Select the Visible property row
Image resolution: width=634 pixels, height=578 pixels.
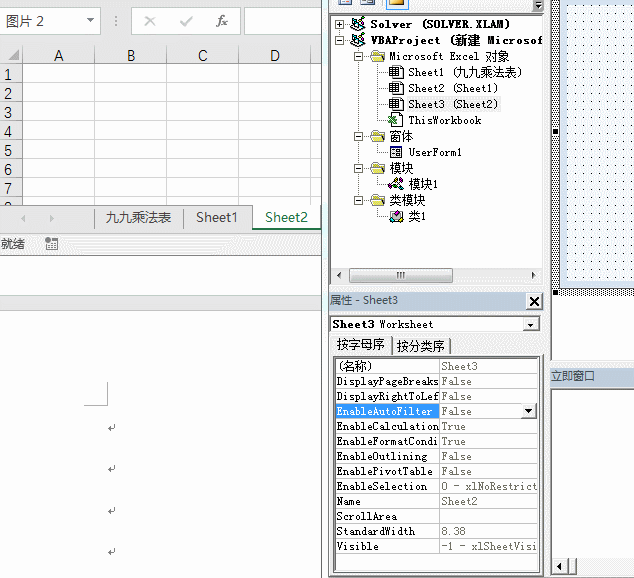point(437,546)
